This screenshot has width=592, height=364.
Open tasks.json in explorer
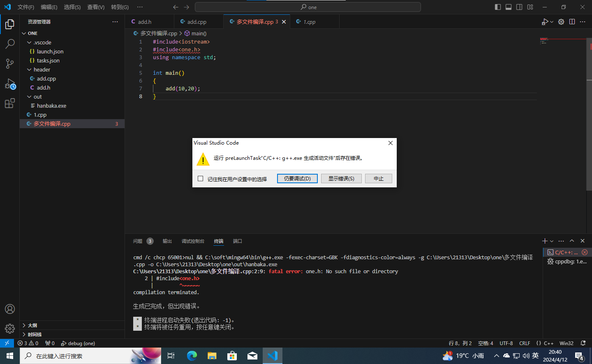[x=72, y=60]
